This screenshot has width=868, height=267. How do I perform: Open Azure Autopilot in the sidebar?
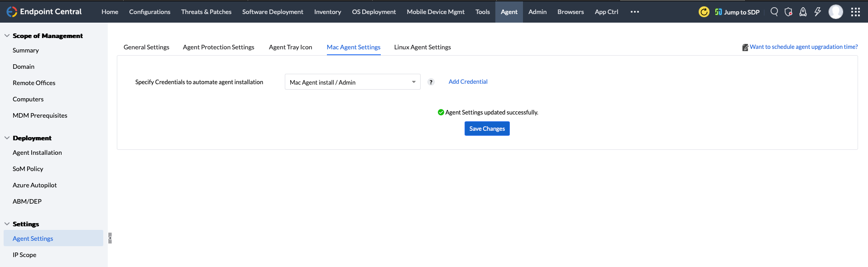pyautogui.click(x=35, y=185)
